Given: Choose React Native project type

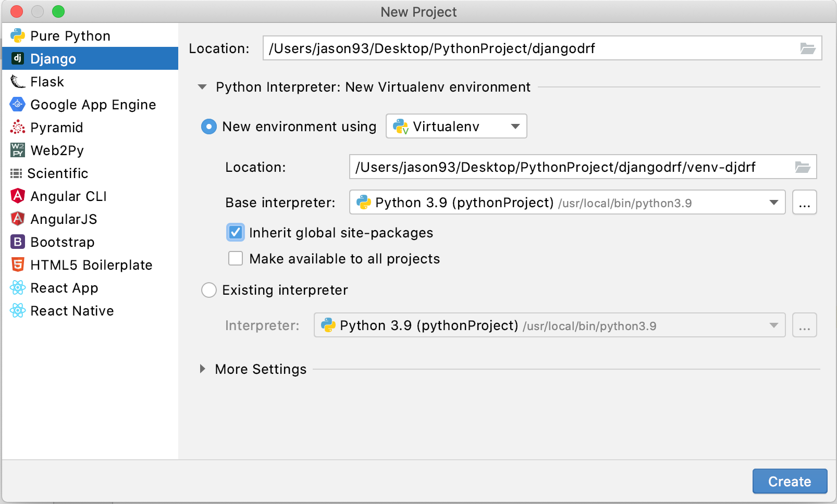Looking at the screenshot, I should tap(90, 310).
